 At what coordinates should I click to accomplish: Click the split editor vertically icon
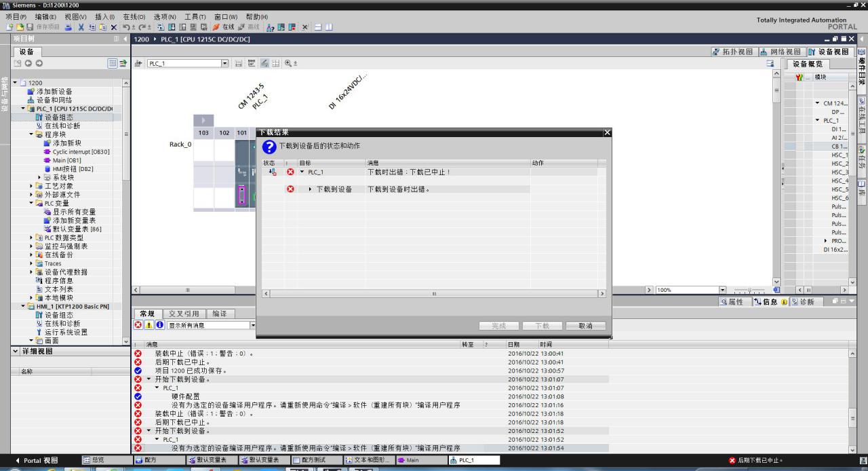[x=329, y=26]
